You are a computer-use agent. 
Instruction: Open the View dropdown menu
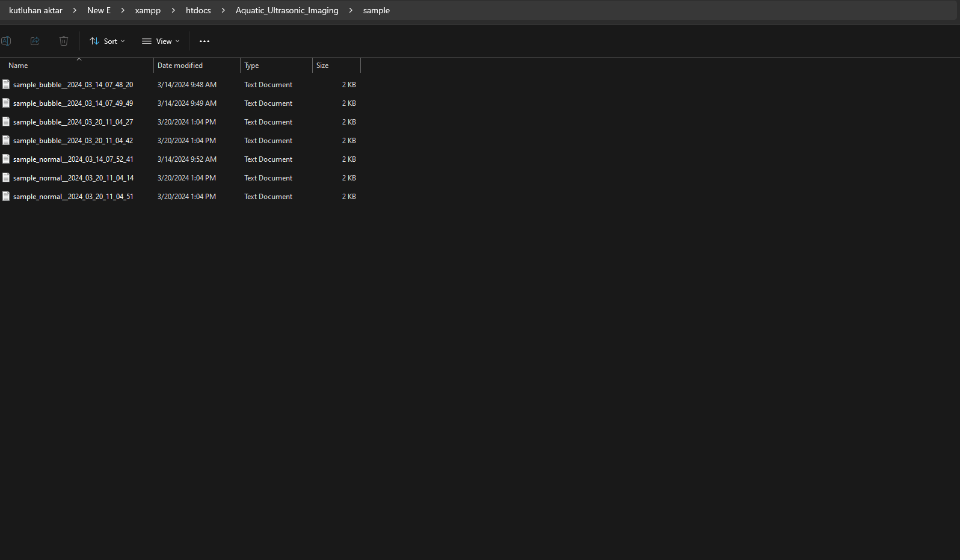(x=161, y=41)
